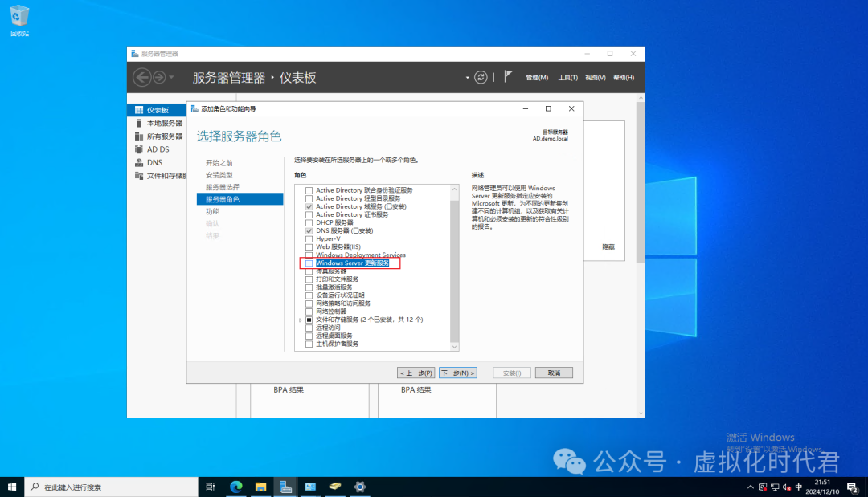Open the notifications flag in Server Manager
The width and height of the screenshot is (868, 497).
click(x=508, y=77)
